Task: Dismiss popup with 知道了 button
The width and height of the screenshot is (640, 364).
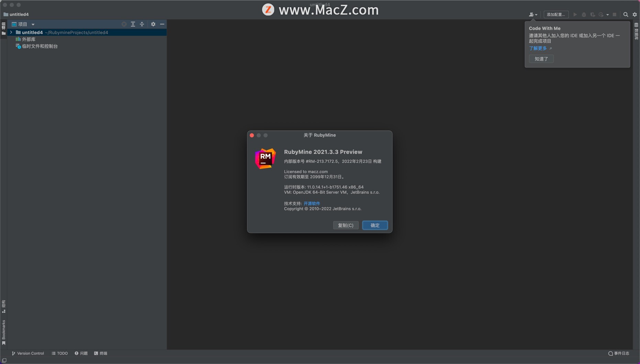Action: tap(541, 59)
